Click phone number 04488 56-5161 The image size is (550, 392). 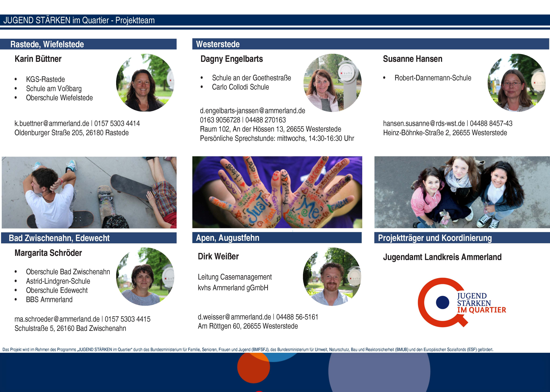point(297,317)
